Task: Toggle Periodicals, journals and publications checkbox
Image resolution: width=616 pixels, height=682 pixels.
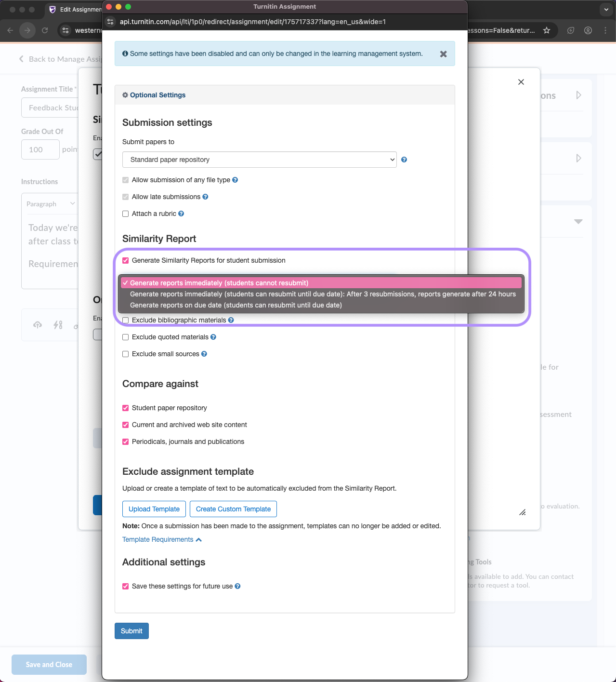Action: coord(126,441)
